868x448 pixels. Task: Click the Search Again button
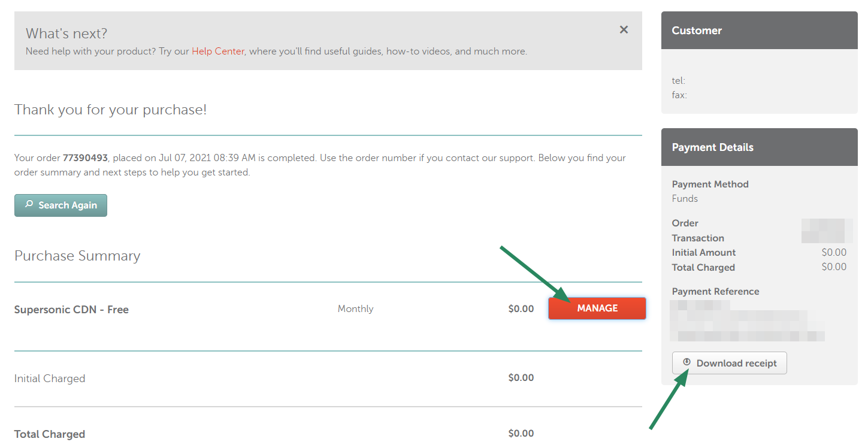[61, 205]
